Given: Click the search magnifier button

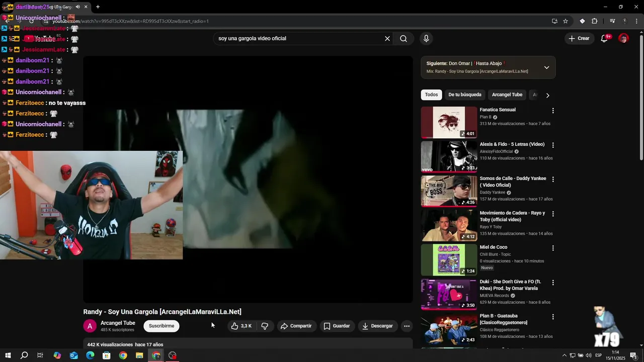Looking at the screenshot, I should pos(404,39).
